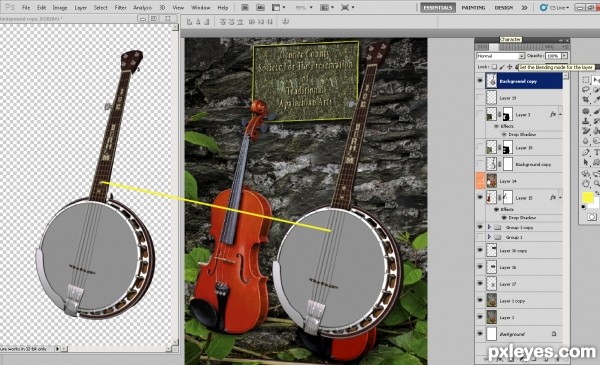Image resolution: width=600 pixels, height=365 pixels.
Task: Expand the Group 1 copy folder triangle
Action: pos(489,227)
